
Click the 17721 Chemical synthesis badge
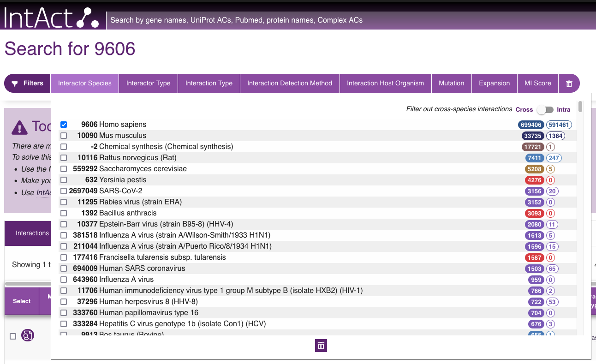pyautogui.click(x=533, y=147)
